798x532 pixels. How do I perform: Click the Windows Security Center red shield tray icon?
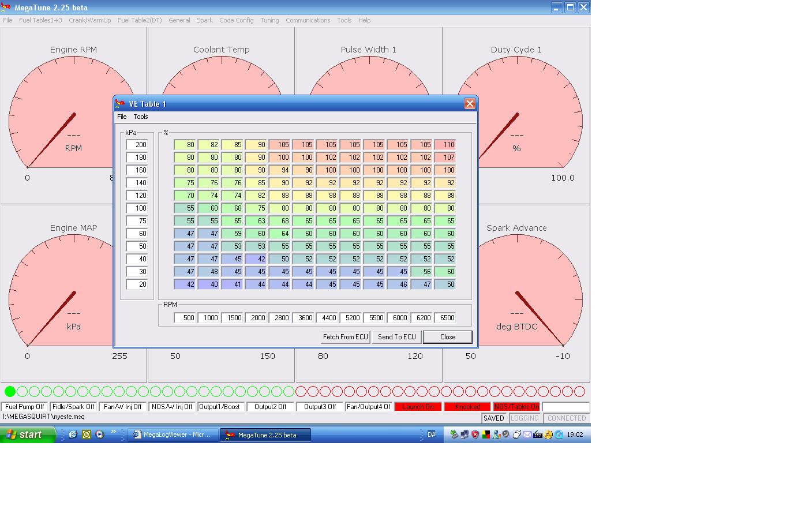[475, 434]
